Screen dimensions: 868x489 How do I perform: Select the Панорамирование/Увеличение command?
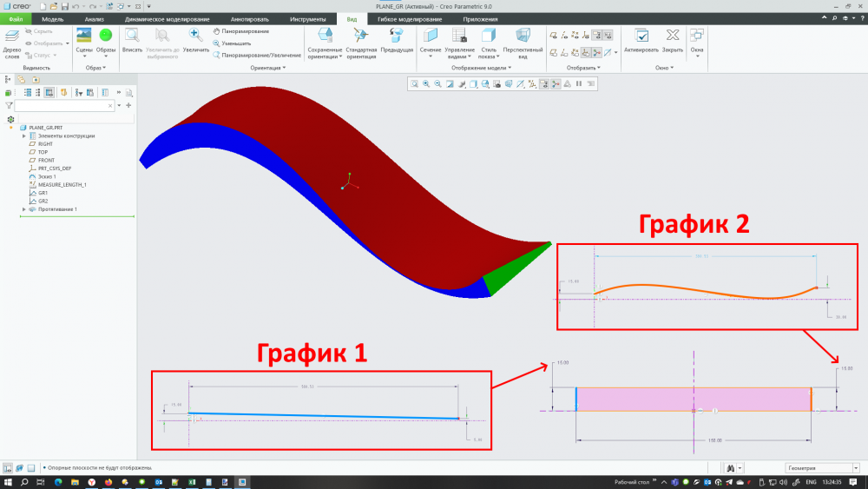(257, 56)
